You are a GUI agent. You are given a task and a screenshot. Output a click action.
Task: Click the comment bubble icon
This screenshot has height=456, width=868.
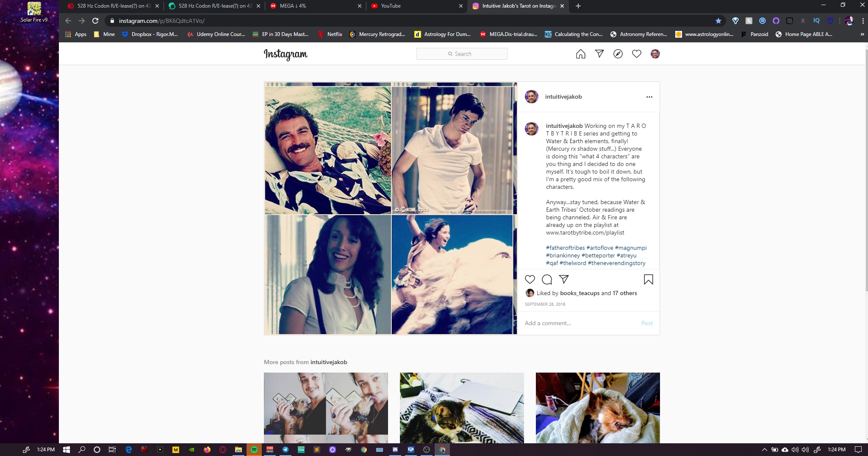(547, 279)
